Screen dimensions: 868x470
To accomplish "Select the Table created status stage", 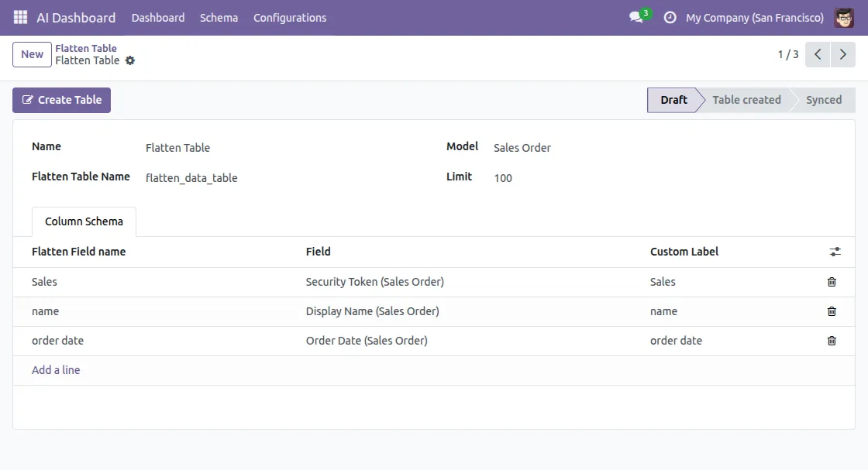I will tap(746, 100).
